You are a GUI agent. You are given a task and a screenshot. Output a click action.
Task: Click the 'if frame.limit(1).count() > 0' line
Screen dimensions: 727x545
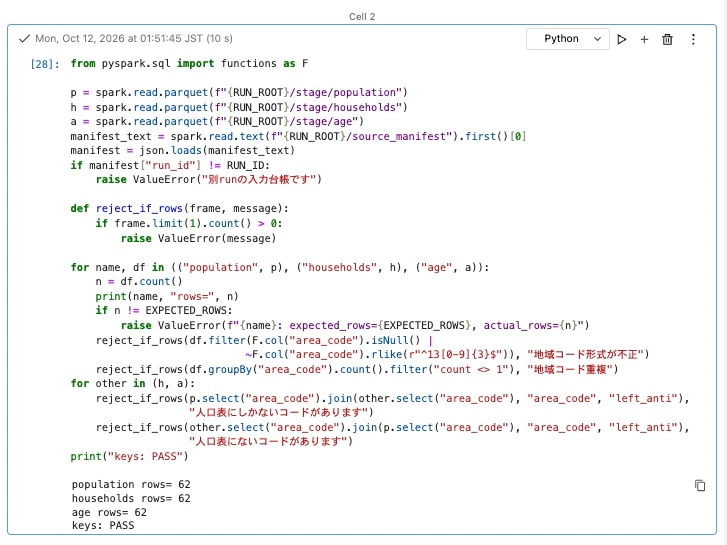pos(189,223)
